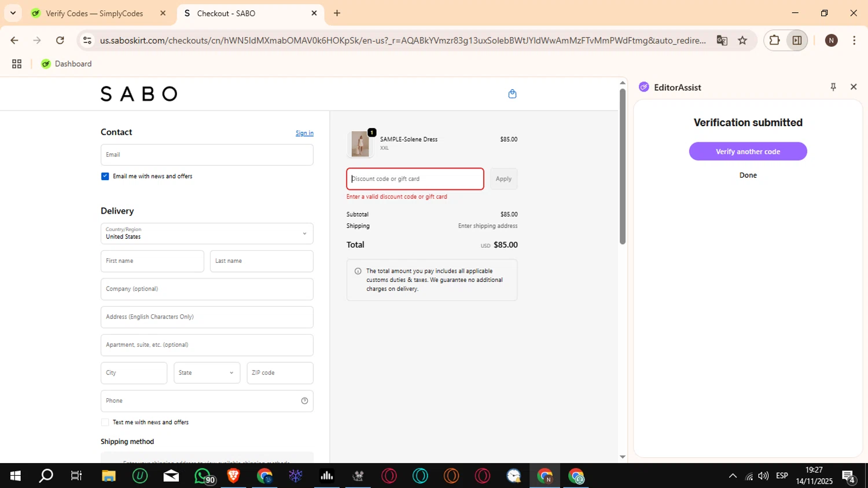Focus the Apartment, suite field
The height and width of the screenshot is (488, 868).
207,345
